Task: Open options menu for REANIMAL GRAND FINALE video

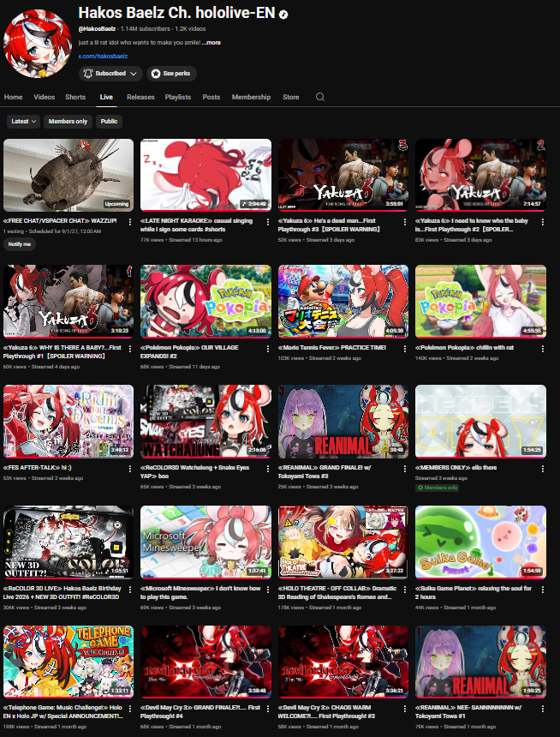Action: [405, 469]
